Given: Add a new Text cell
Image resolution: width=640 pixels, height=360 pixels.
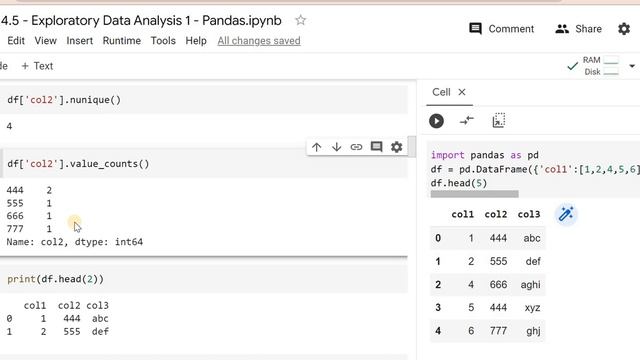Looking at the screenshot, I should coord(37,66).
